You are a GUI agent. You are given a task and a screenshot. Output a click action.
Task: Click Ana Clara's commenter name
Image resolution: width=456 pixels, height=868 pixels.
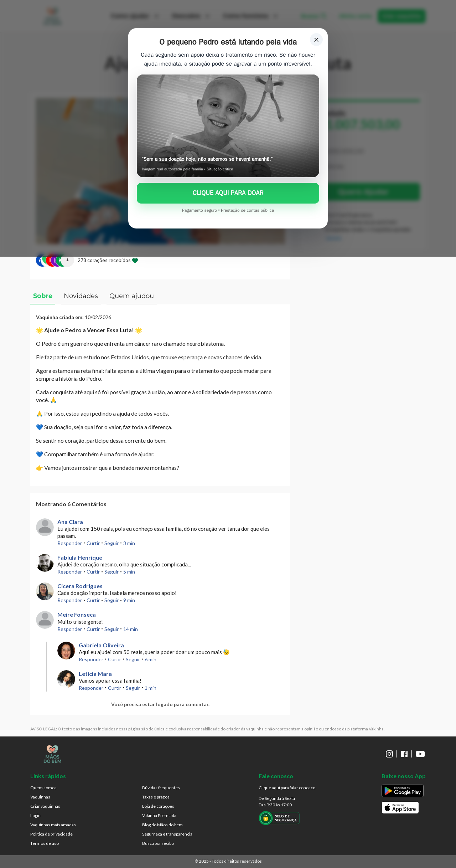(70, 522)
